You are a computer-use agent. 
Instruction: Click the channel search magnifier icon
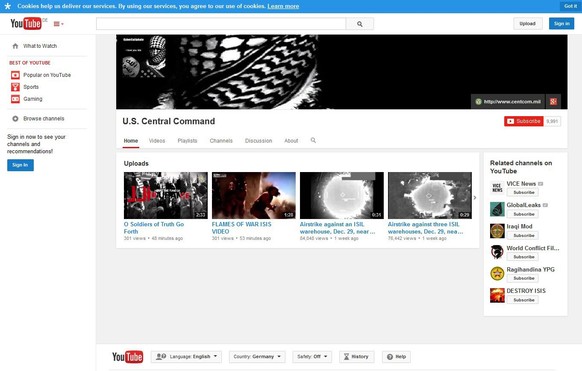[x=313, y=140]
